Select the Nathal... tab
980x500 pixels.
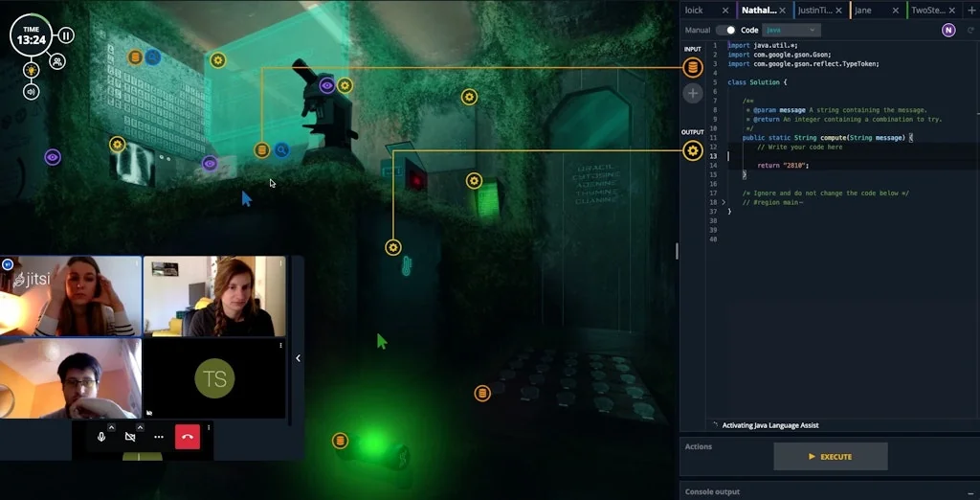(x=759, y=10)
